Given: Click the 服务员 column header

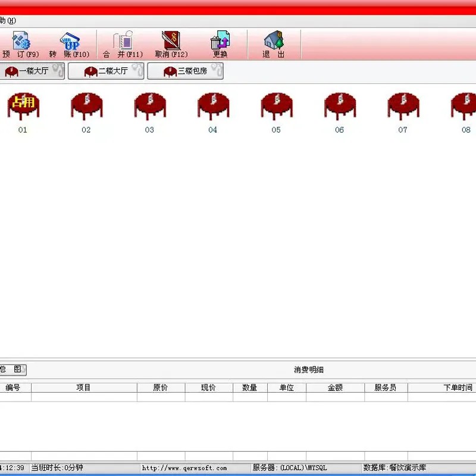Looking at the screenshot, I should click(386, 388).
